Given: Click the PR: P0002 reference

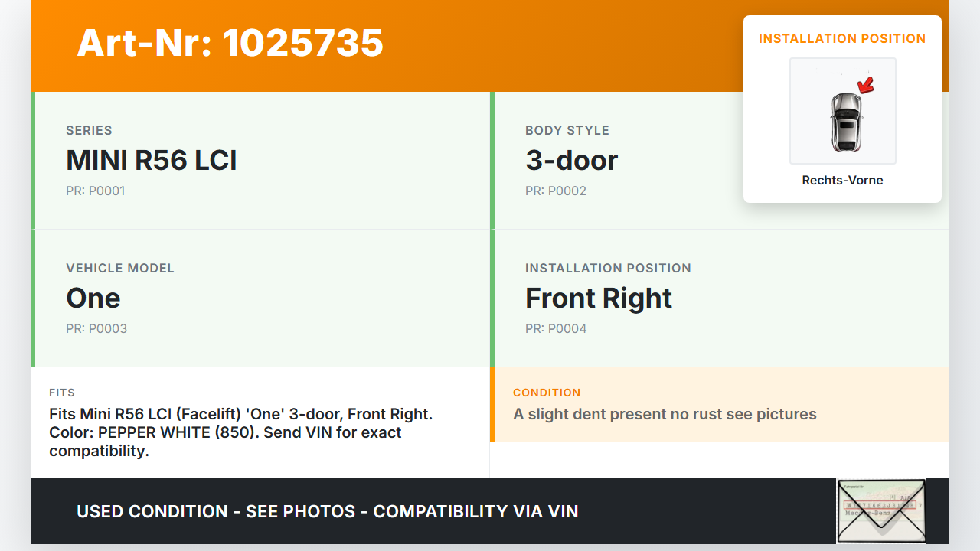Looking at the screenshot, I should (x=556, y=191).
